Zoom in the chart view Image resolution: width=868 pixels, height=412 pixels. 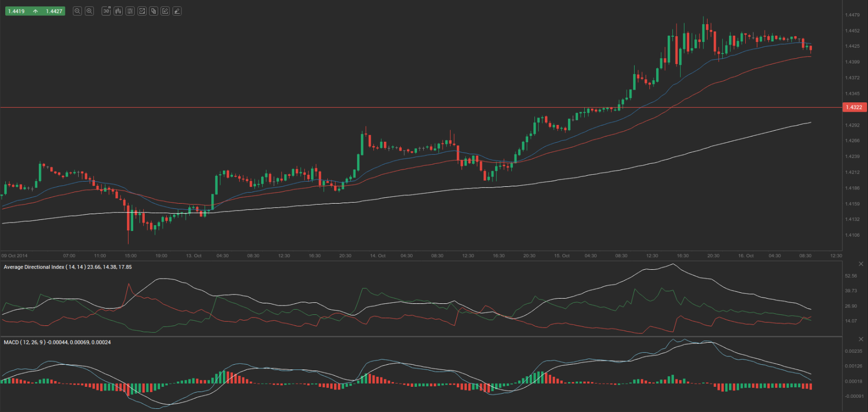click(x=89, y=11)
